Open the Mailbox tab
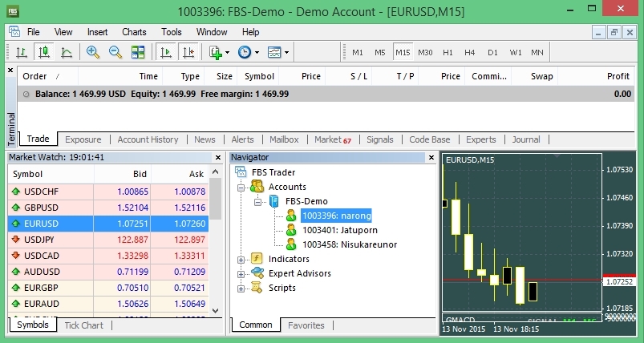644x343 pixels. pyautogui.click(x=284, y=139)
